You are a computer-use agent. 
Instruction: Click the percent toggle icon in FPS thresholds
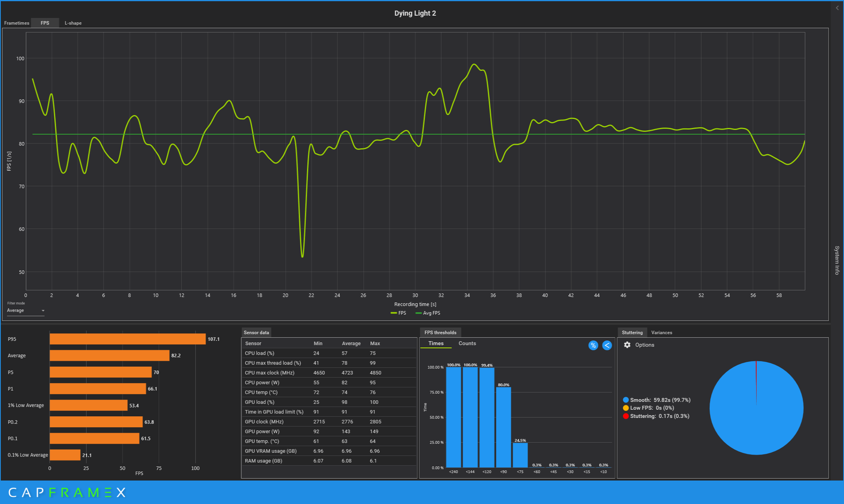(x=593, y=345)
